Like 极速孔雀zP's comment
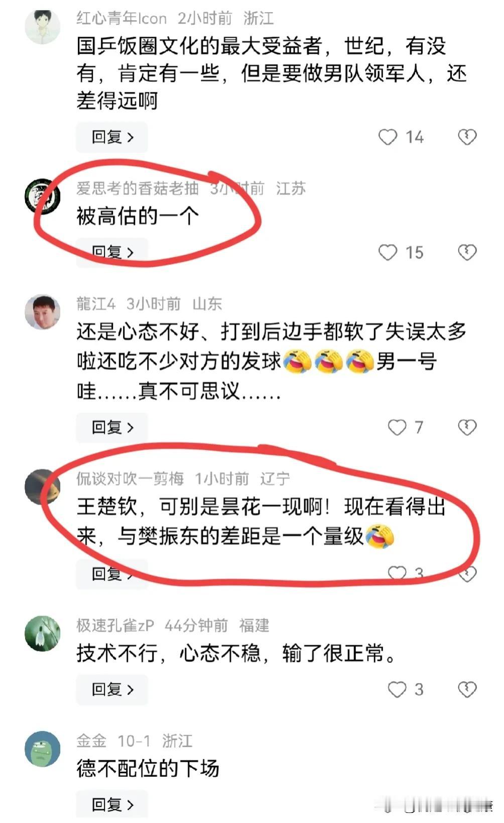Viewport: 504px width, 823px height. click(x=397, y=689)
